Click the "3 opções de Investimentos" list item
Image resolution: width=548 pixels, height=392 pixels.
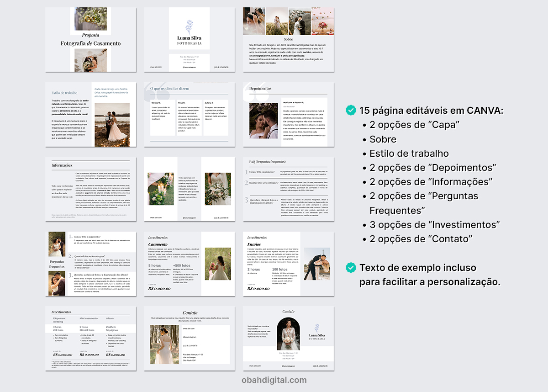[434, 225]
